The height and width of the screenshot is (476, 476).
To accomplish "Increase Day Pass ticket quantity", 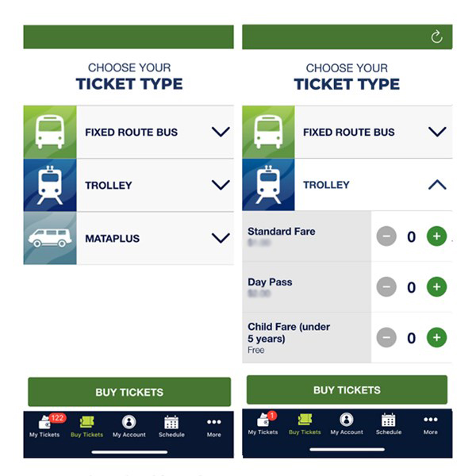I will (436, 287).
